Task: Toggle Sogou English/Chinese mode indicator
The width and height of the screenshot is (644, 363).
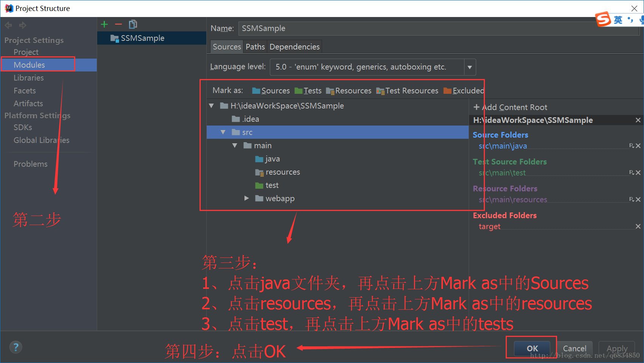Action: click(618, 20)
